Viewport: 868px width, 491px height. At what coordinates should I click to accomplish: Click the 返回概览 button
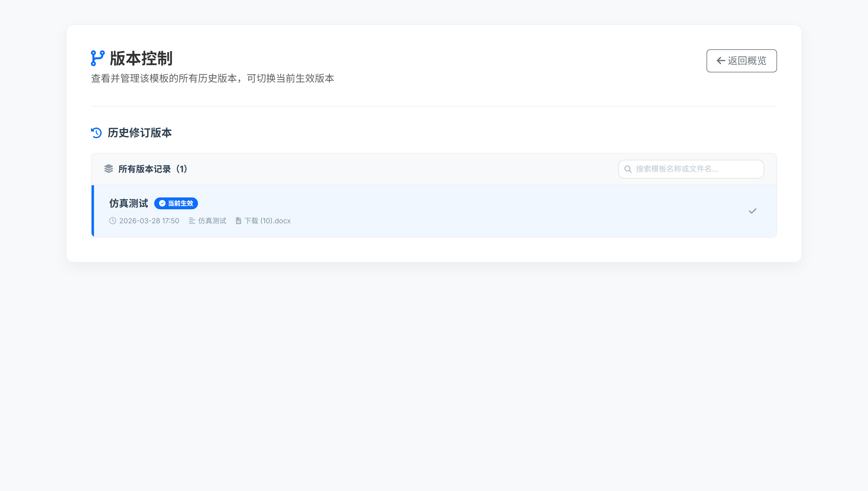click(x=741, y=61)
